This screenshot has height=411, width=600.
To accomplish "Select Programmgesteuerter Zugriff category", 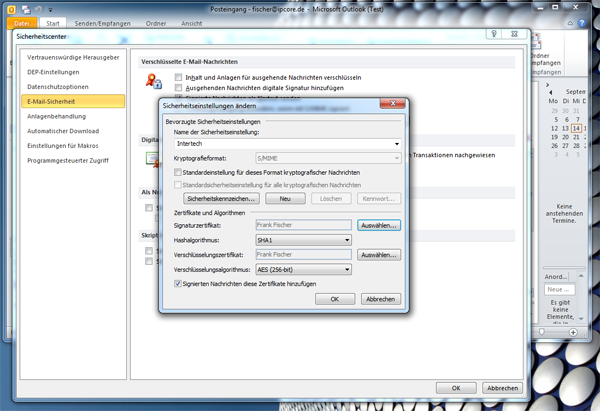I will 73,160.
